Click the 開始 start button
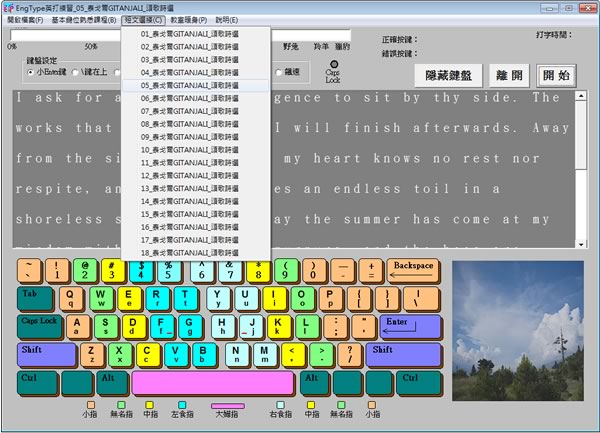This screenshot has width=600, height=433. point(557,76)
